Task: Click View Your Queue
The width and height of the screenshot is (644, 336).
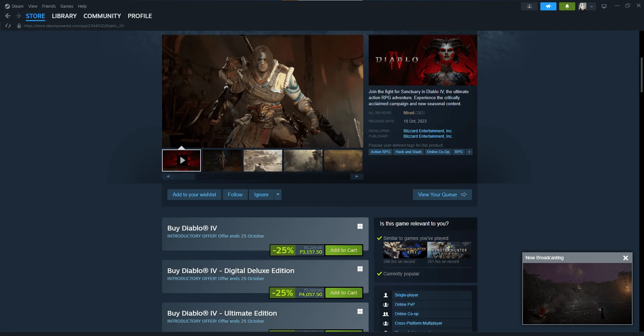Action: pyautogui.click(x=442, y=195)
